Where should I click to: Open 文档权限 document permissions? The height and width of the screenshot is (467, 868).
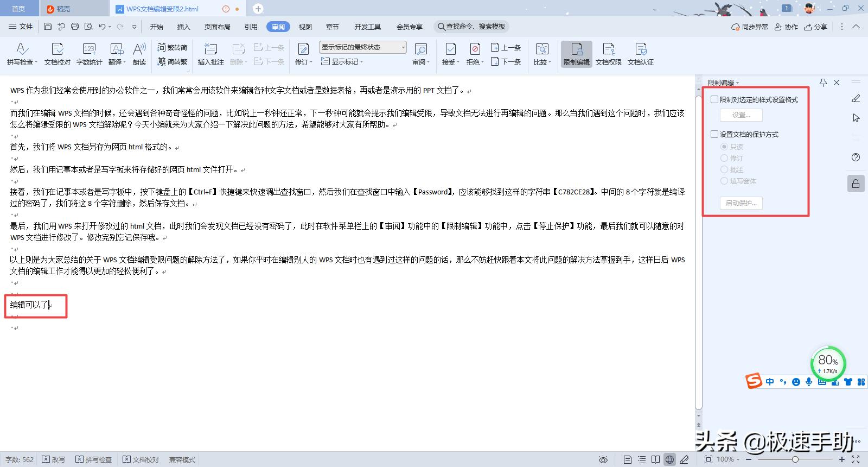click(x=609, y=54)
